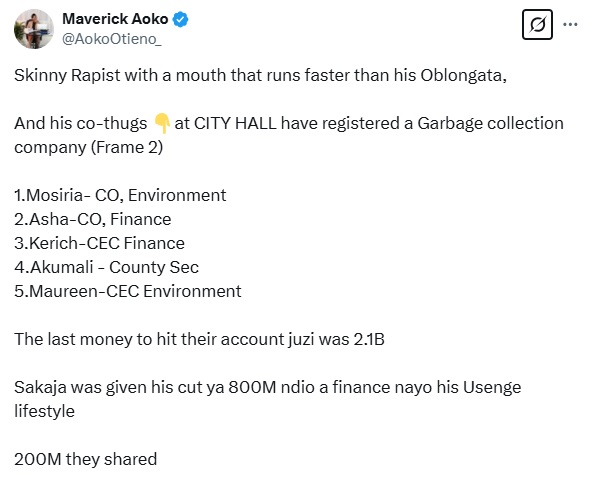Open the Grok explain-post icon
Screen dimensions: 593x483
click(x=537, y=25)
